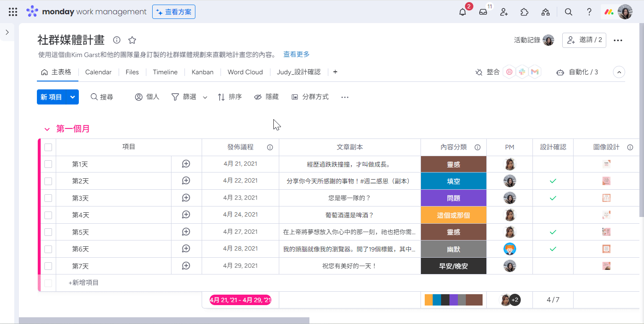Open the apps grid menu icon
This screenshot has width=644, height=324.
point(13,12)
